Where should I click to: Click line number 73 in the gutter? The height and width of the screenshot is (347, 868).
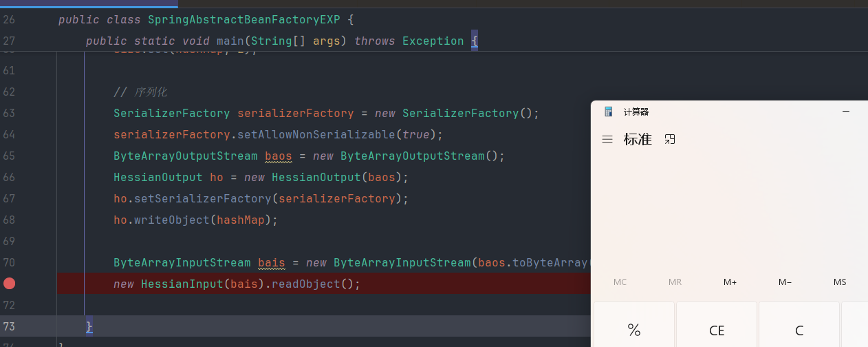click(x=9, y=326)
